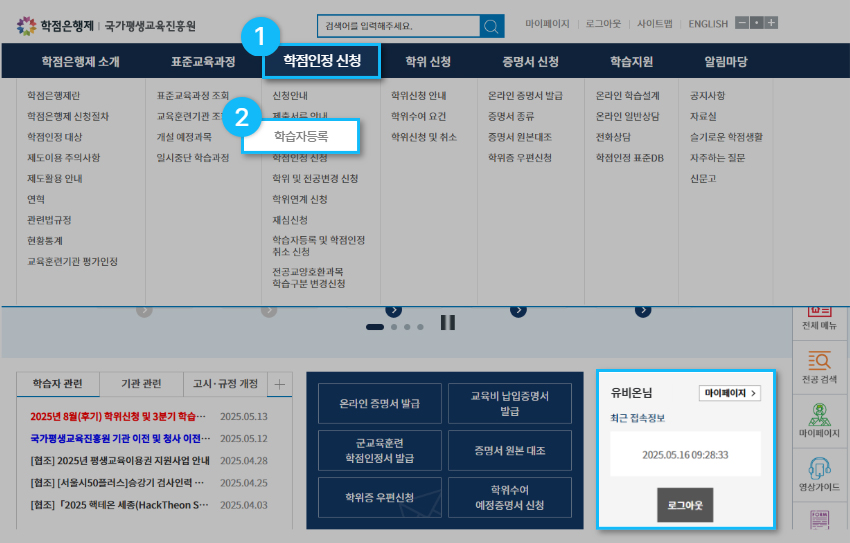Select 학위연계 신청 submenu link
This screenshot has width=850, height=543.
[300, 199]
